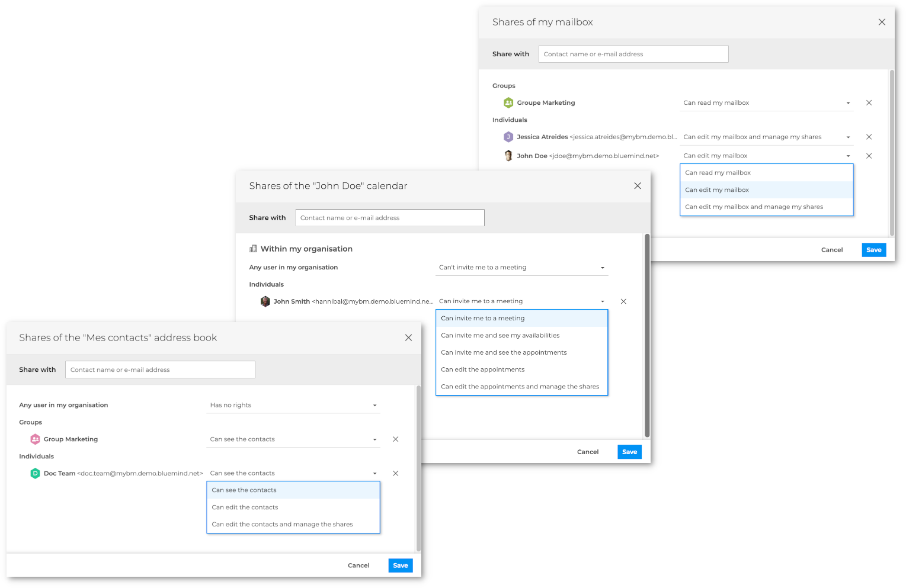906x588 pixels.
Task: Remove Group Marketing from address book shares
Action: pyautogui.click(x=395, y=439)
